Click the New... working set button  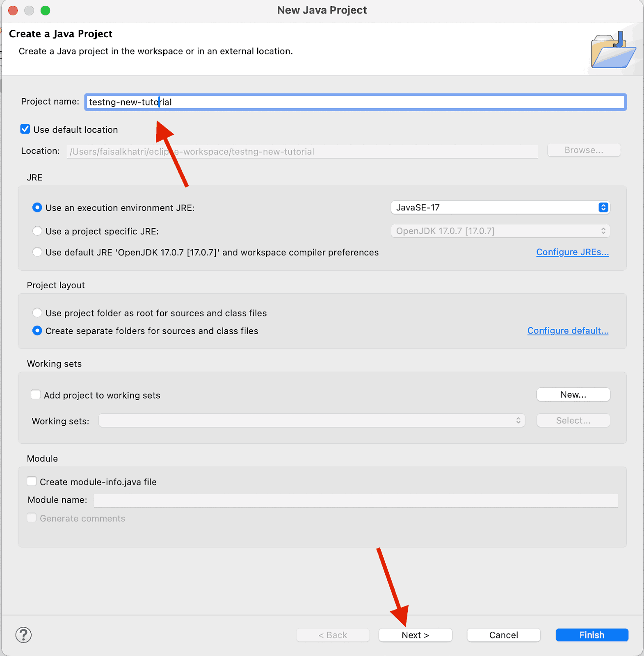coord(573,394)
